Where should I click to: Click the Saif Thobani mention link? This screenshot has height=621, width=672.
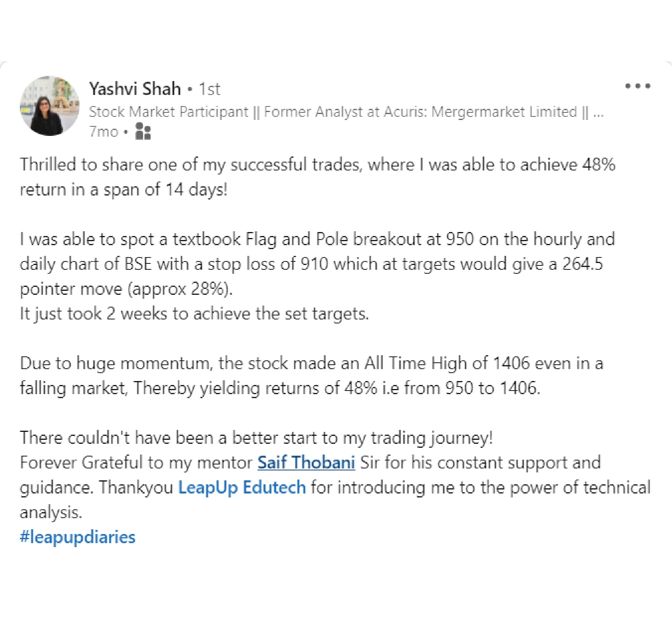(306, 462)
